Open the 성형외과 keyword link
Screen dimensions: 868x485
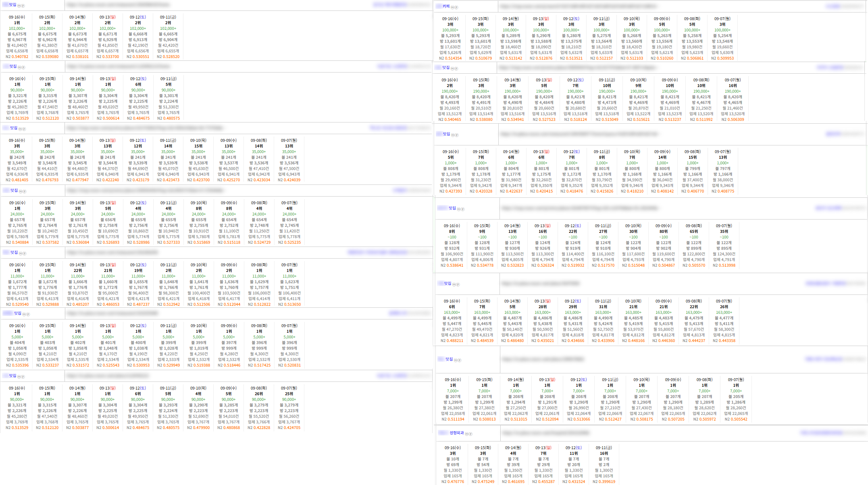(457, 433)
